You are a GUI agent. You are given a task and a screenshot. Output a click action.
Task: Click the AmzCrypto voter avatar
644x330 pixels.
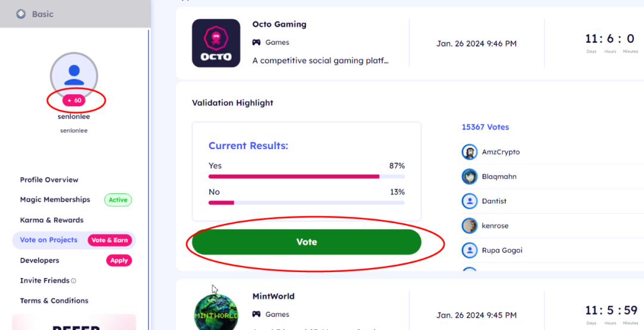[469, 152]
